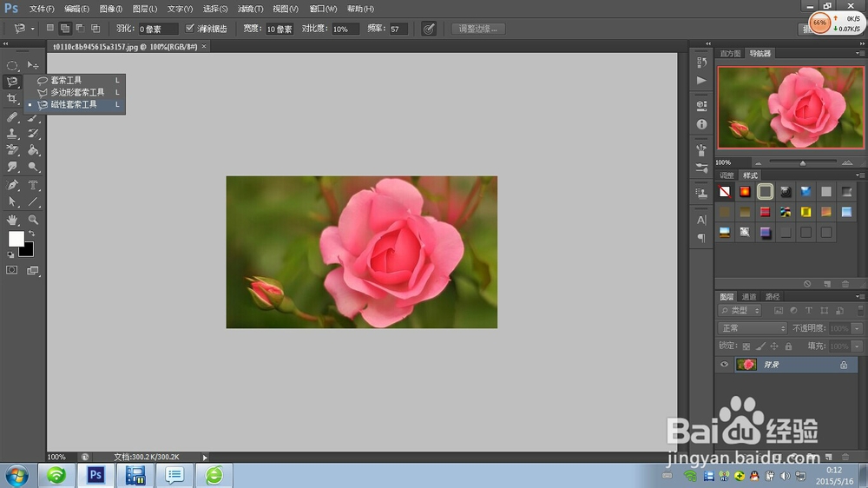The width and height of the screenshot is (868, 488).
Task: Select the History Brush tool
Action: (x=33, y=134)
